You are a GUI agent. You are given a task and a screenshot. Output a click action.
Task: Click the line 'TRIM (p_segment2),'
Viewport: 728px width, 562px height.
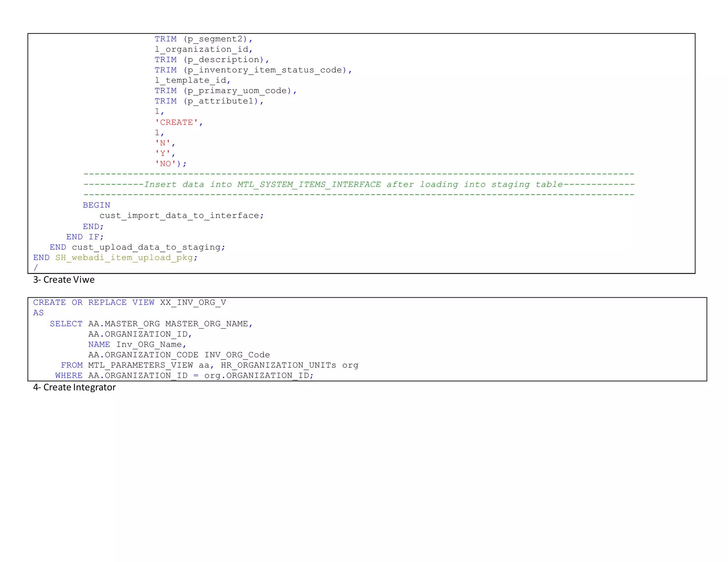[203, 39]
